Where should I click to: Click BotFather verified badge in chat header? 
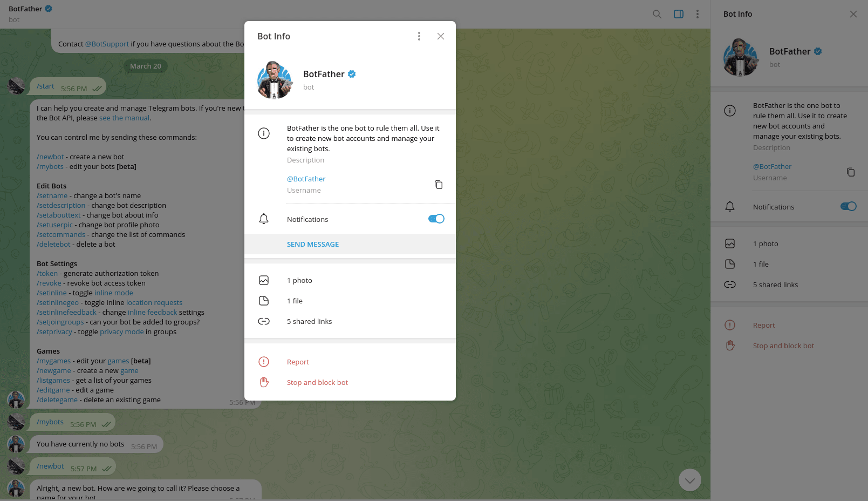coord(49,9)
